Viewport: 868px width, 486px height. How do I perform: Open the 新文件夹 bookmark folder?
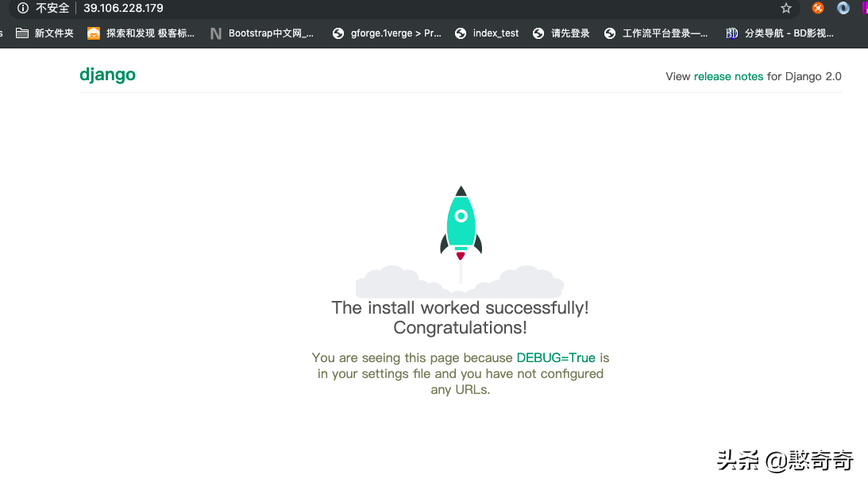click(45, 33)
